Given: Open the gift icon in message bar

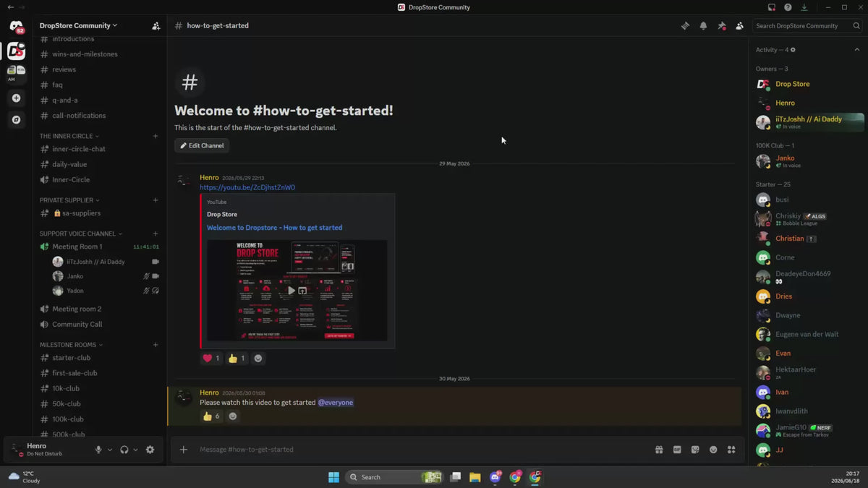Looking at the screenshot, I should point(659,450).
